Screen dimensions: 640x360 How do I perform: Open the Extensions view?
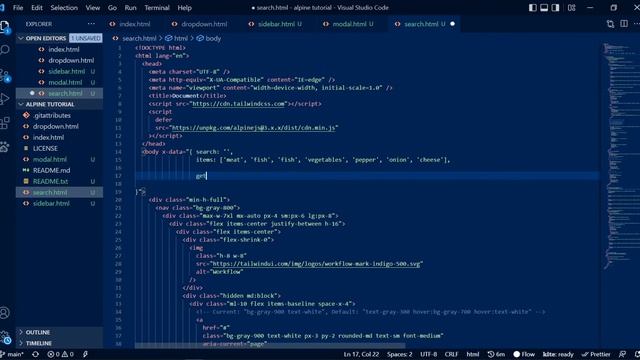[x=5, y=122]
